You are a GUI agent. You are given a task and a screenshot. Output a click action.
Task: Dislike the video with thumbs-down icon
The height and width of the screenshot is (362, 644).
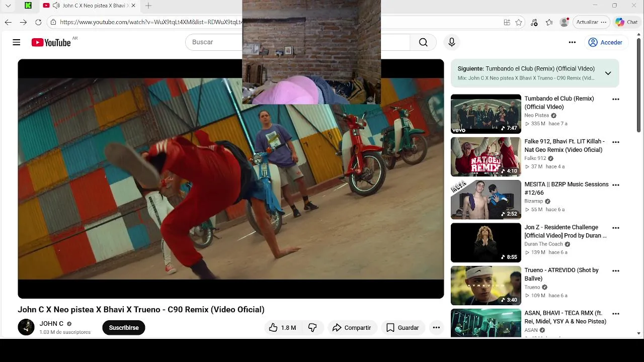(x=312, y=328)
